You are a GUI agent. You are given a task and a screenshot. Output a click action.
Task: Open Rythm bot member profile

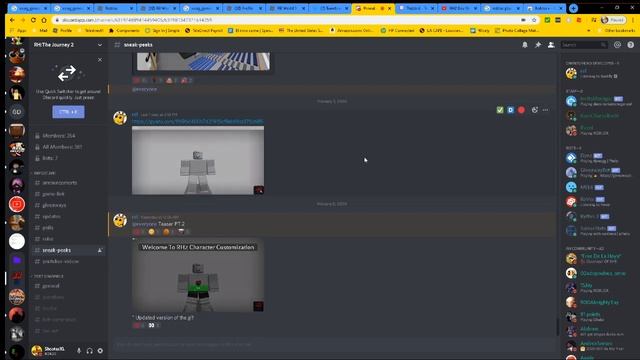599,216
